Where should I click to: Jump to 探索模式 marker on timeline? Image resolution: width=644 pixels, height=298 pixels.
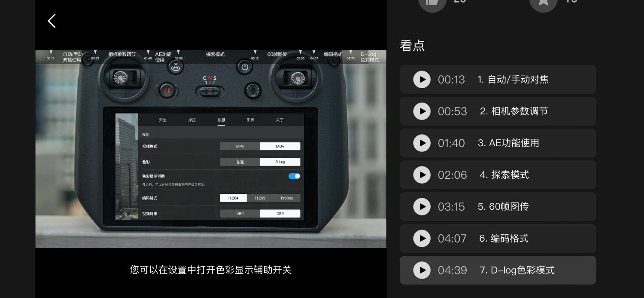[x=215, y=55]
